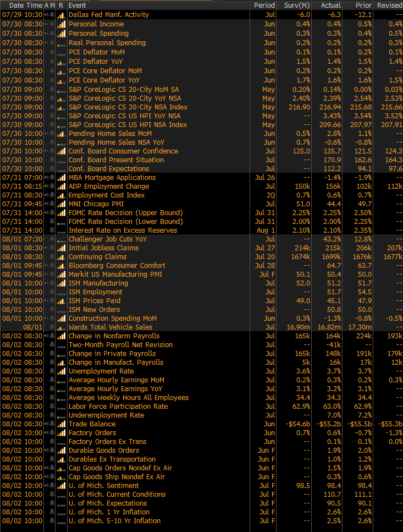
Task: Toggle the alert bell for Personal Income
Action: point(52,24)
